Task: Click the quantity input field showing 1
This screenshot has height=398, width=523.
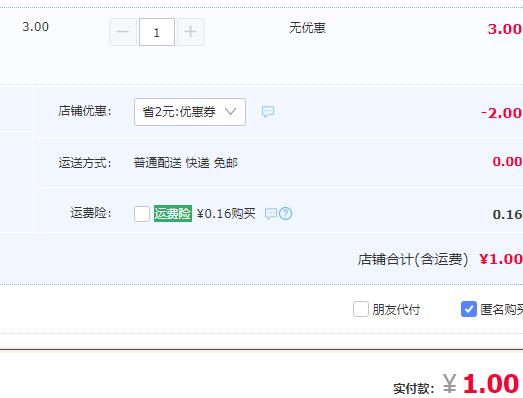Action: (x=157, y=32)
